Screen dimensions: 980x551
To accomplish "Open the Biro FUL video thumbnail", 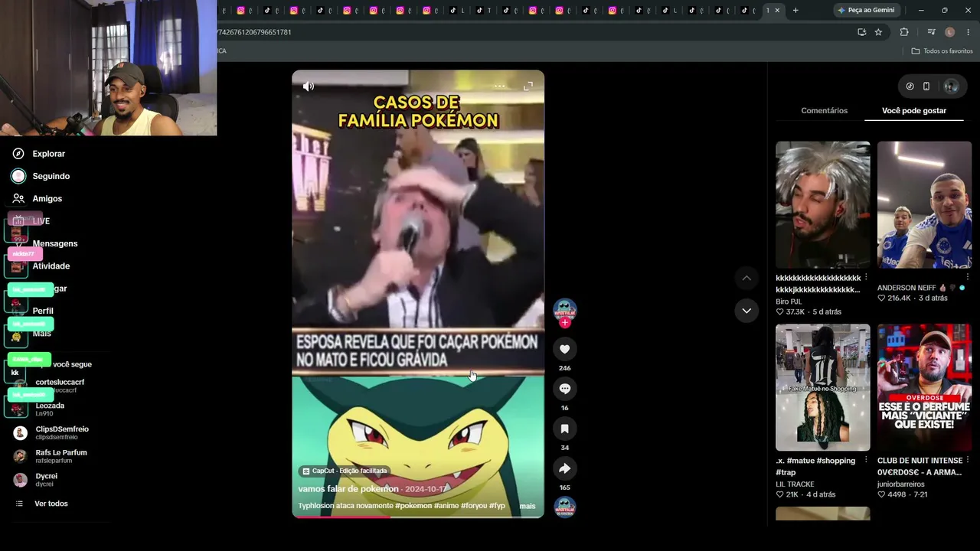I will 822,204.
